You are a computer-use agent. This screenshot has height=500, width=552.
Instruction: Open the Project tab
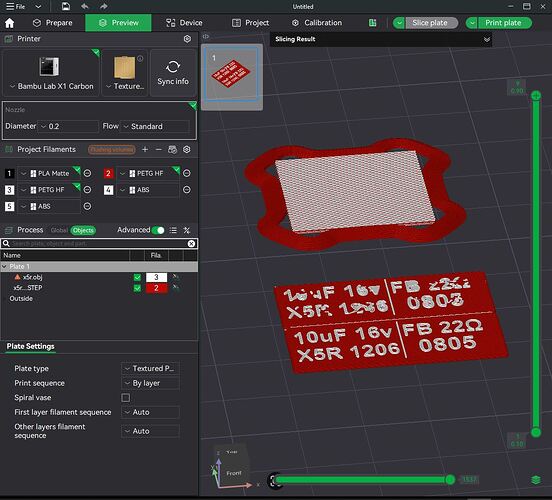click(x=250, y=23)
